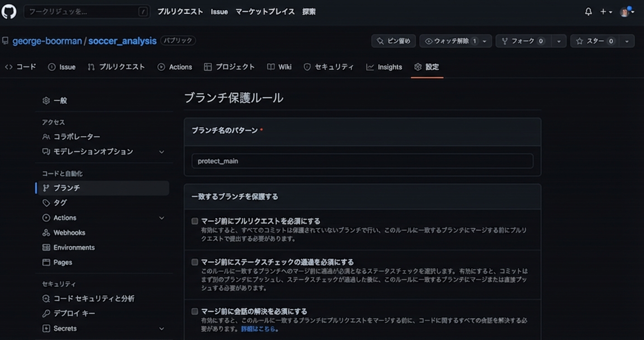Open プルリクエスト in top navigation
The image size is (644, 340).
pos(180,12)
